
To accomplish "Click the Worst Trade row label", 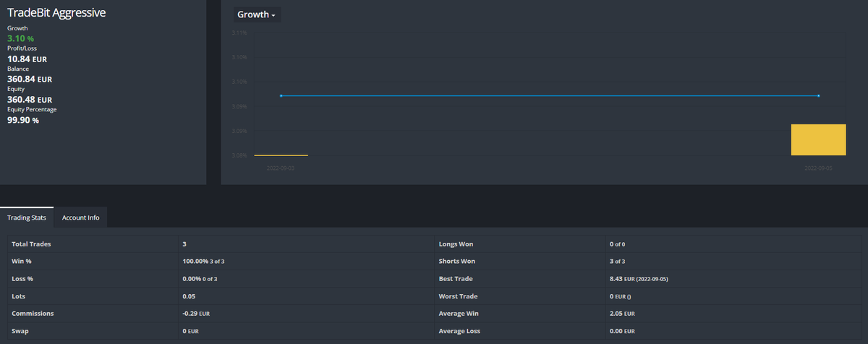I will click(x=458, y=296).
